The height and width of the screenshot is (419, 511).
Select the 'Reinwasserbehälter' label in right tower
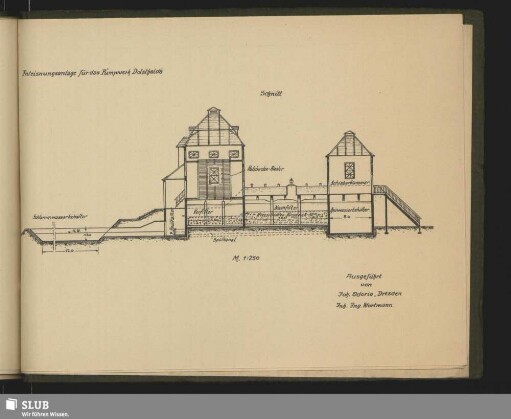pyautogui.click(x=349, y=210)
